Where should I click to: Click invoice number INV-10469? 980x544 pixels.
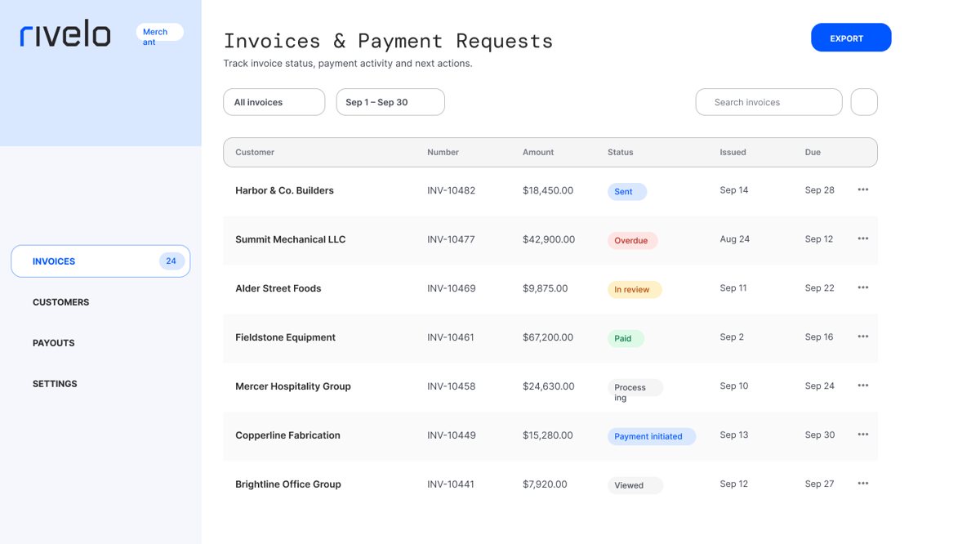[x=452, y=288]
